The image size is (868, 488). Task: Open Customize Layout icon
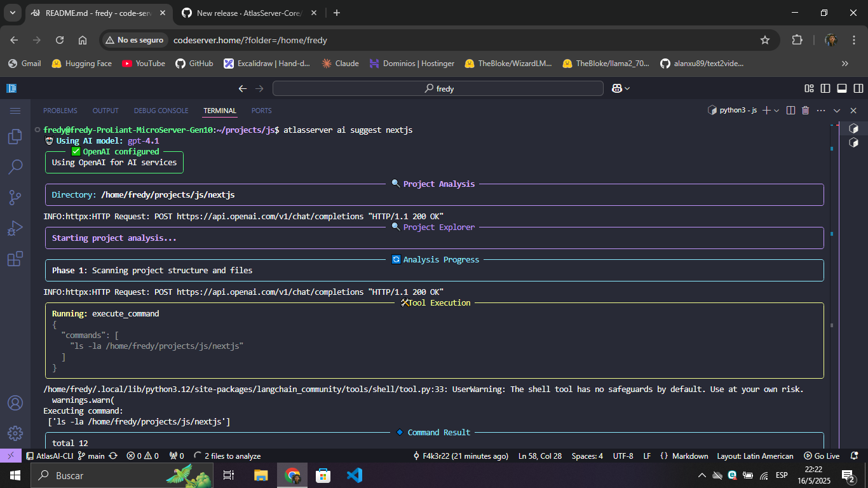[809, 88]
